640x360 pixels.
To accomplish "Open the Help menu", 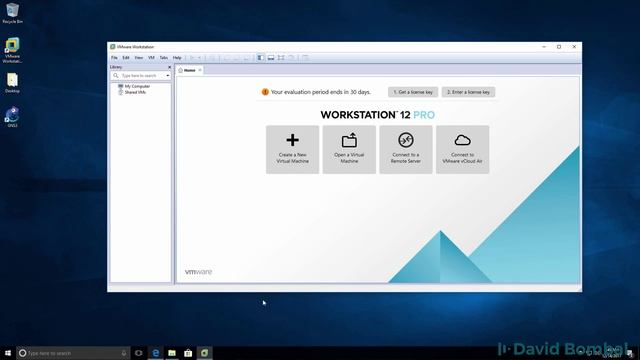I will coord(177,58).
